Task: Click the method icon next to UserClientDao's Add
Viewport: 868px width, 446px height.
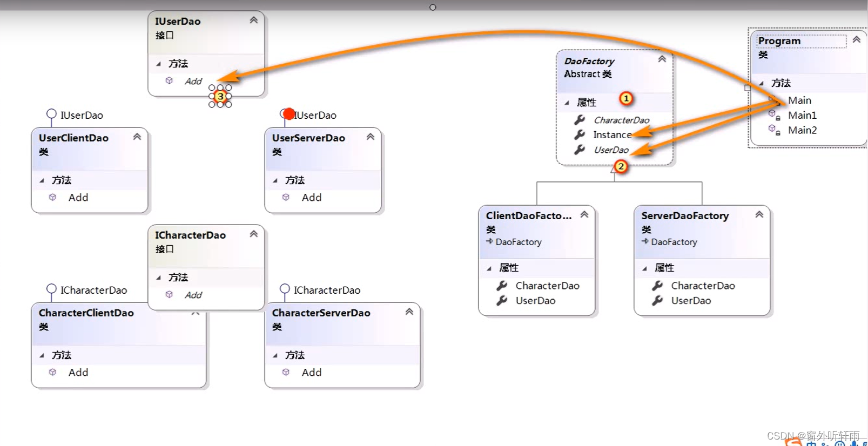Action: coord(52,197)
